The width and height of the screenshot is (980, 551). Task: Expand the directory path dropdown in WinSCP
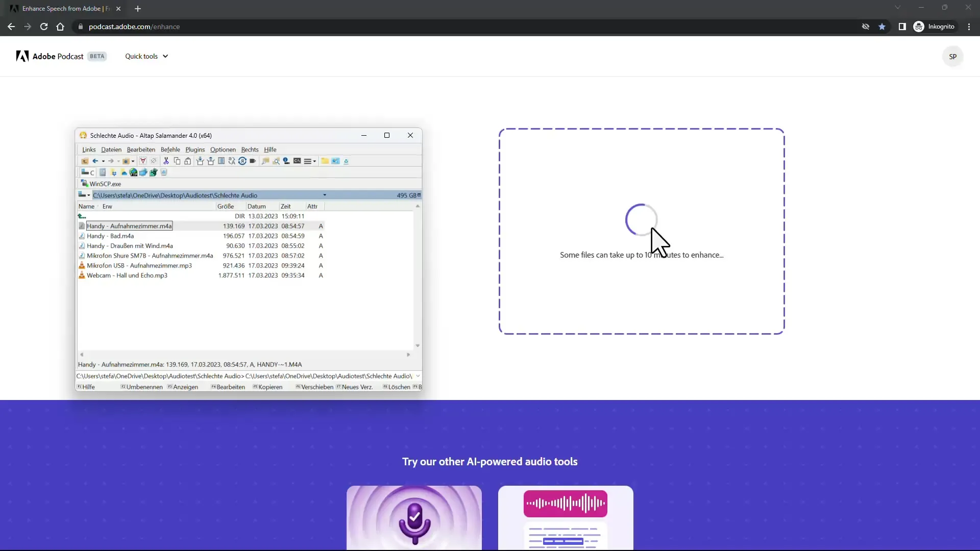325,195
